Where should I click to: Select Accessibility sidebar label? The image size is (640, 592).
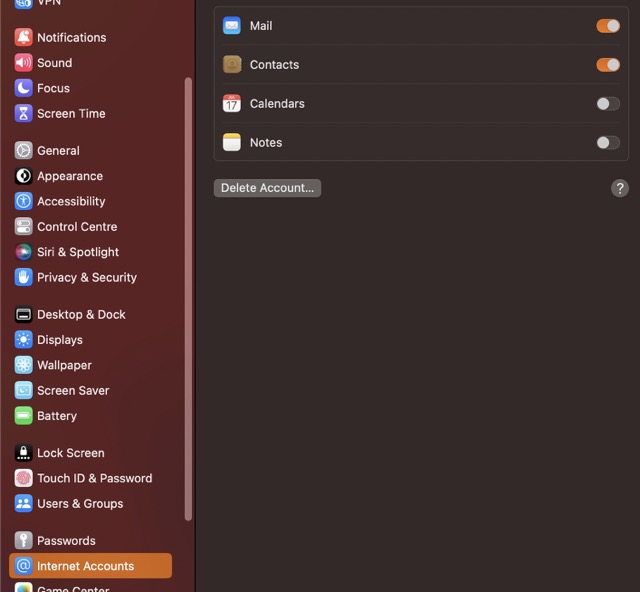(71, 201)
